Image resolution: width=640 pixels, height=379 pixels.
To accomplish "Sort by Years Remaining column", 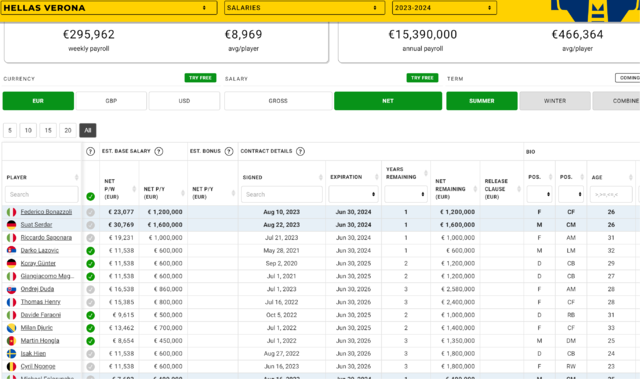I will 425,173.
